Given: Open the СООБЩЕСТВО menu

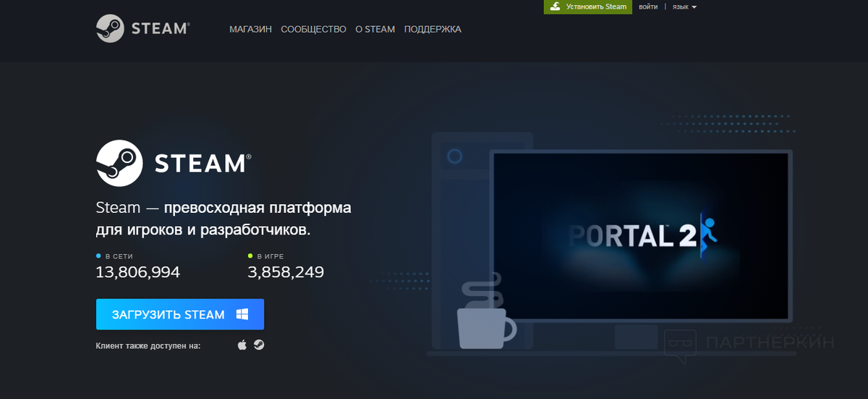Looking at the screenshot, I should click(313, 30).
